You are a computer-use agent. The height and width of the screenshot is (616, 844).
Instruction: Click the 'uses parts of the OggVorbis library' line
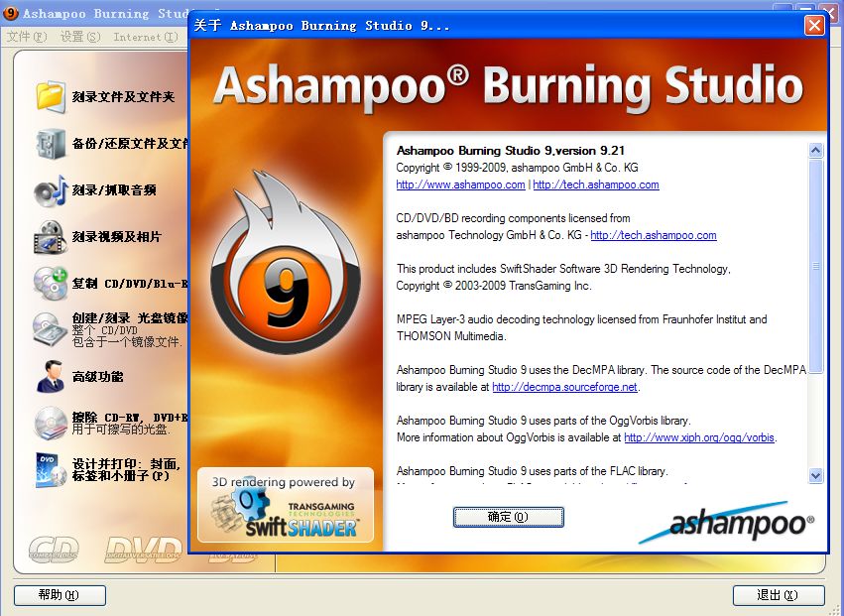pos(543,421)
